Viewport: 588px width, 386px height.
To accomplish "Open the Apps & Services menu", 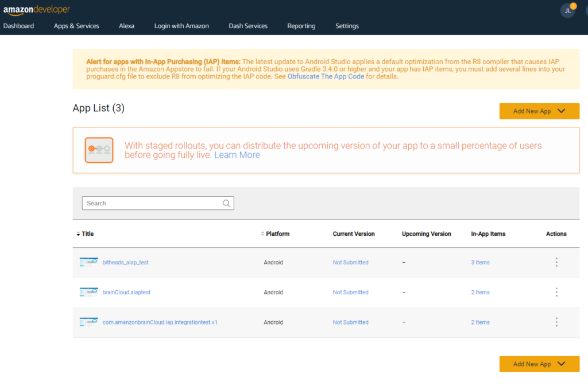I will (76, 26).
